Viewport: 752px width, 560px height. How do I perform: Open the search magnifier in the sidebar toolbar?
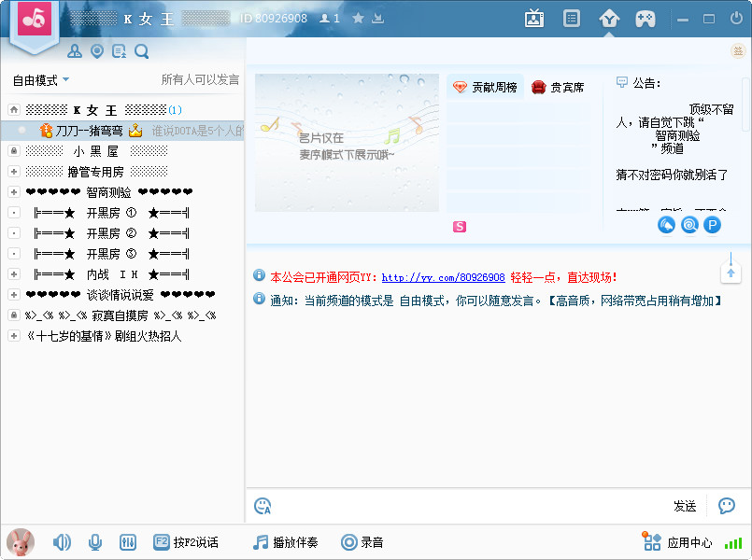coord(141,51)
